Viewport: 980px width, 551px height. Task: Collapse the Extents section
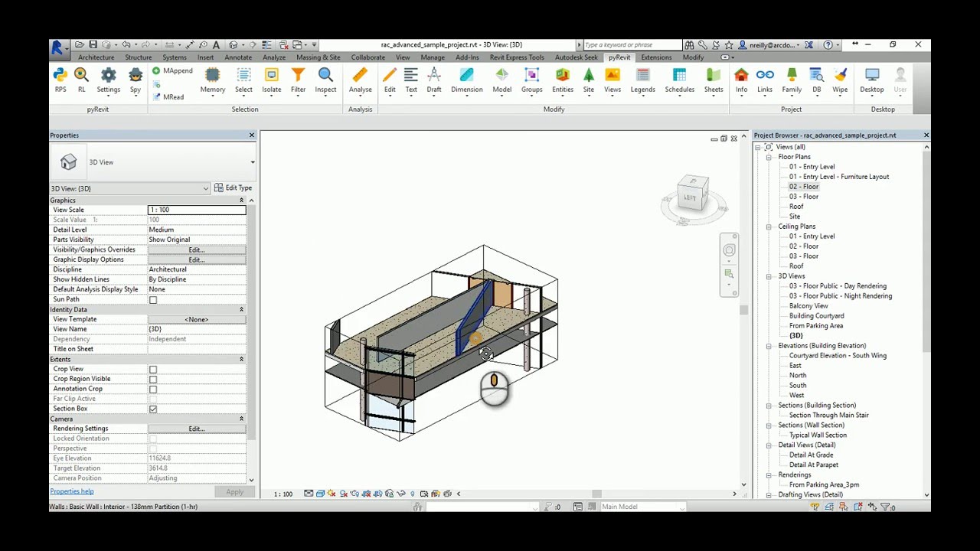[x=241, y=360]
